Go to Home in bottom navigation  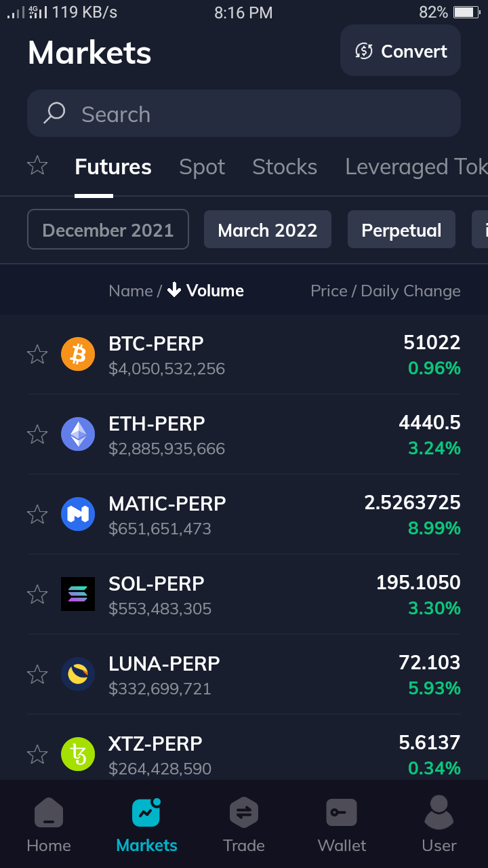49,825
